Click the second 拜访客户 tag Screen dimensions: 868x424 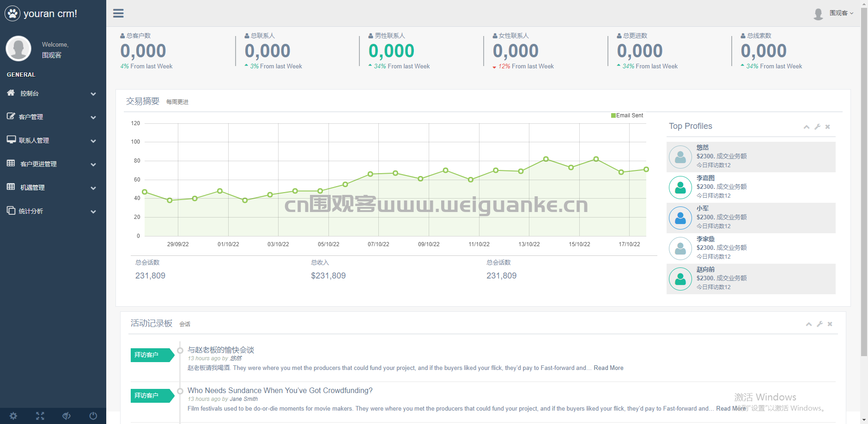click(152, 395)
